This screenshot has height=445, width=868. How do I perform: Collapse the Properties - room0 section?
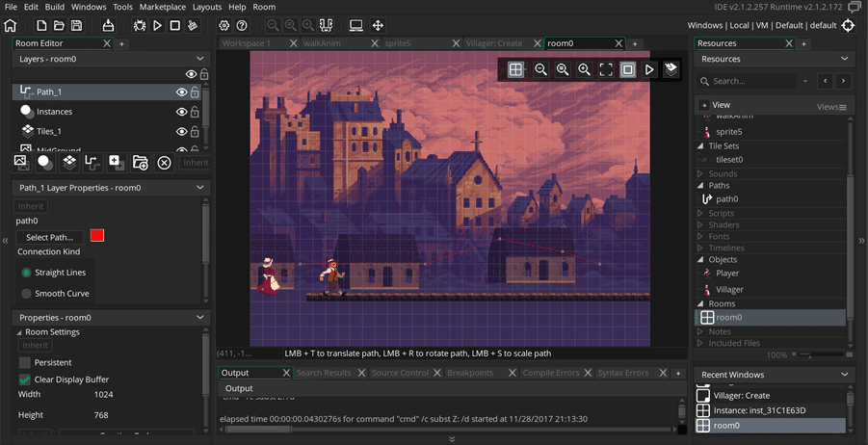tap(199, 317)
